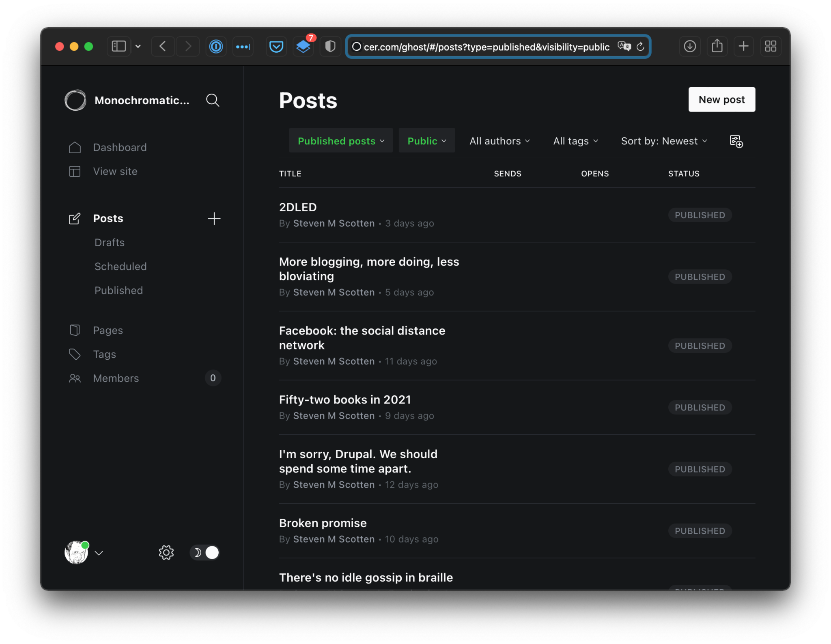
Task: Save page with the Pocket extension icon
Action: (x=276, y=46)
